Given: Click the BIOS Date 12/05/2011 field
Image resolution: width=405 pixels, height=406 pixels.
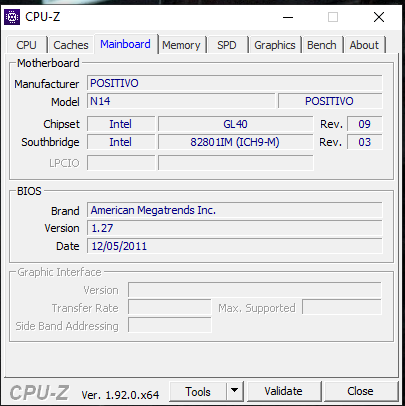Looking at the screenshot, I should [x=235, y=246].
